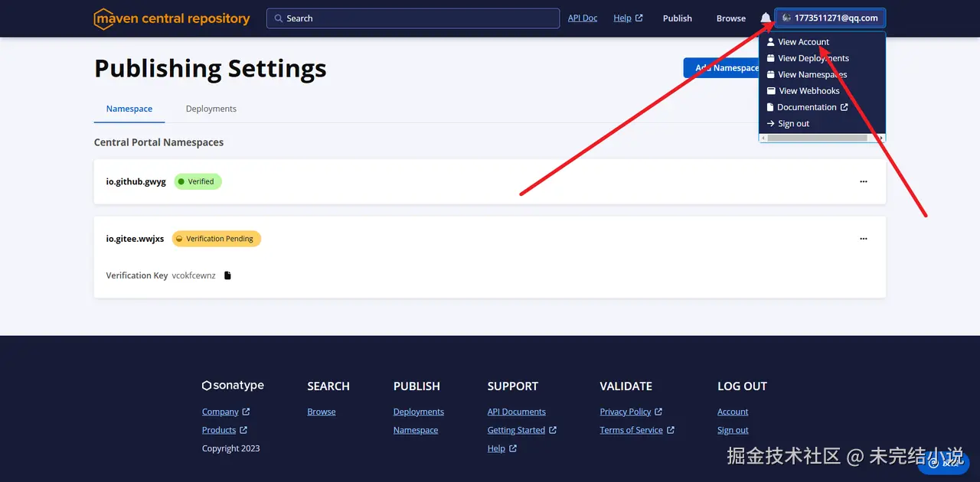980x482 pixels.
Task: Click the Maven Central Repository logo
Action: click(x=171, y=18)
